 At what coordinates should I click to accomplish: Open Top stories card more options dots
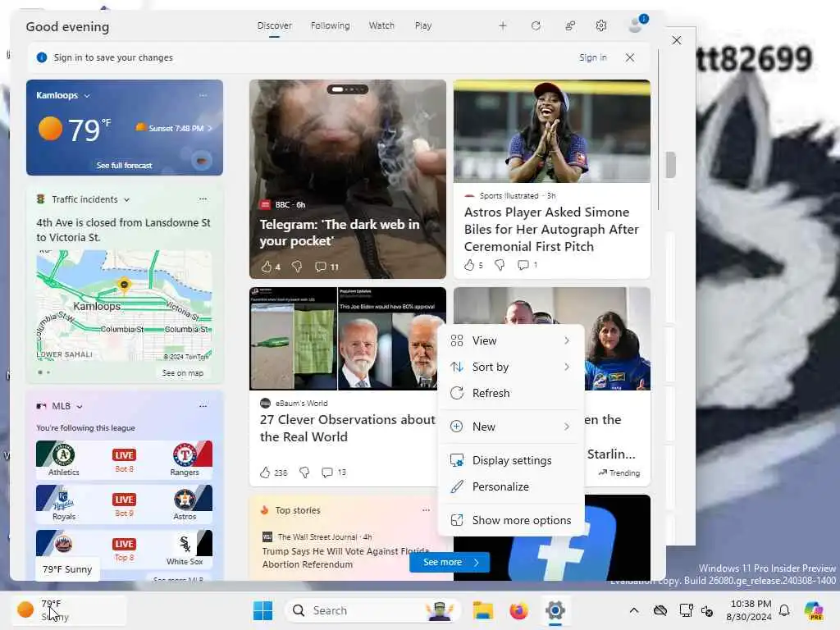(426, 510)
